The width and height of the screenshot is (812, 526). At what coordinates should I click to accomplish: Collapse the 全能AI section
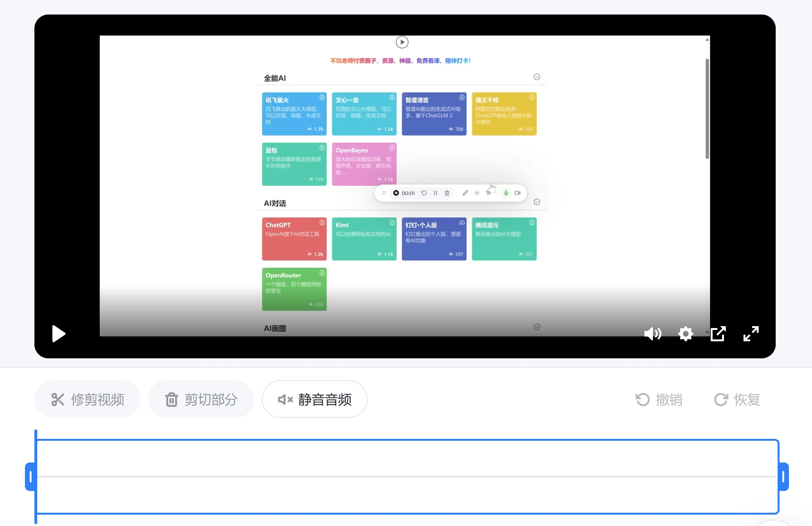(x=537, y=77)
